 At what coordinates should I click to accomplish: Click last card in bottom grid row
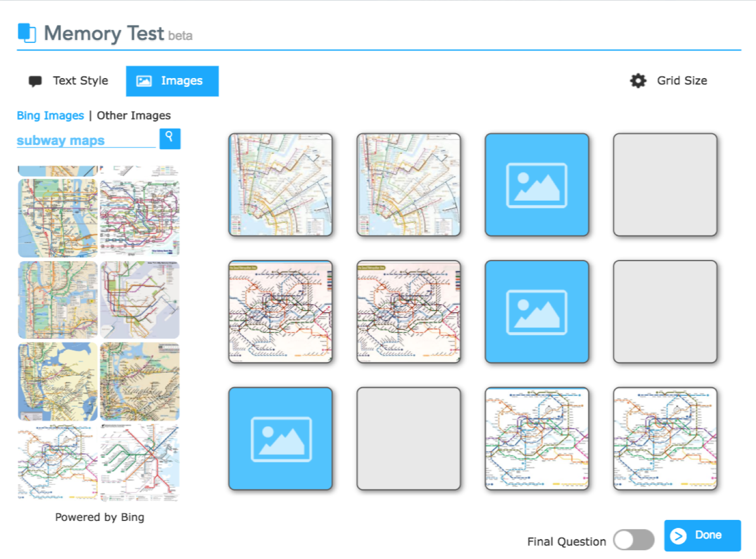click(665, 439)
